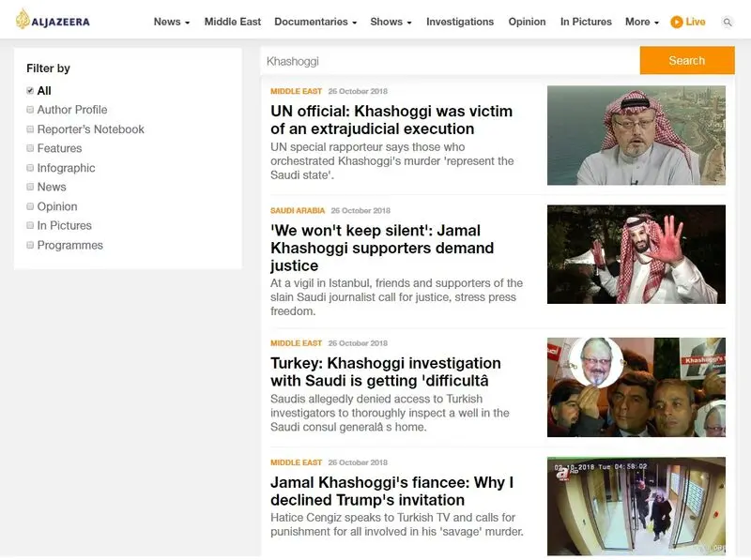The width and height of the screenshot is (751, 560).
Task: Enable the Reporter's Notebook filter
Action: 30,129
